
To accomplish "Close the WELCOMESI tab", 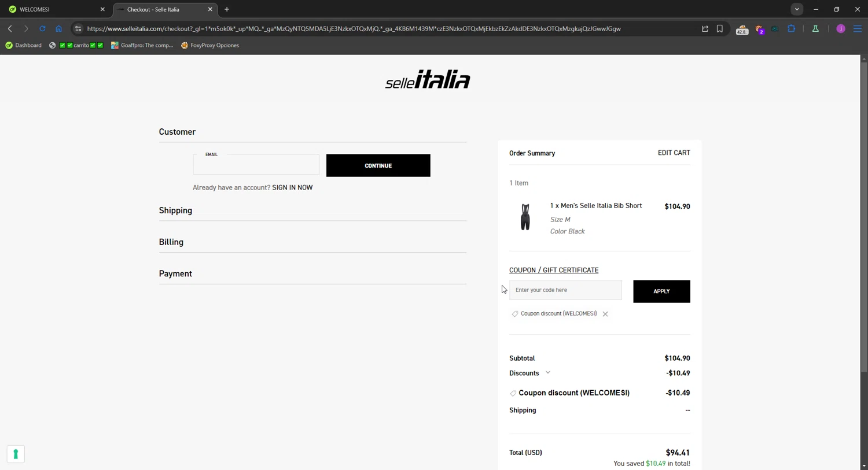I will point(102,9).
